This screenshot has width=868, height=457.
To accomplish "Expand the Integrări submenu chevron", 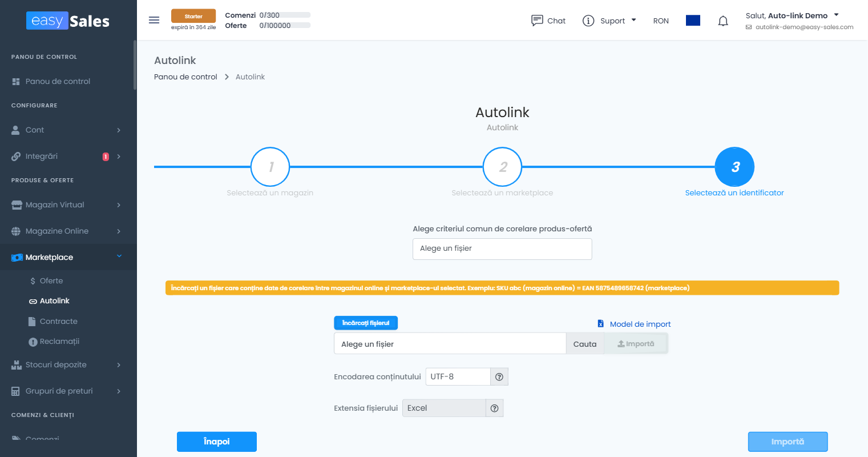I will coord(119,157).
